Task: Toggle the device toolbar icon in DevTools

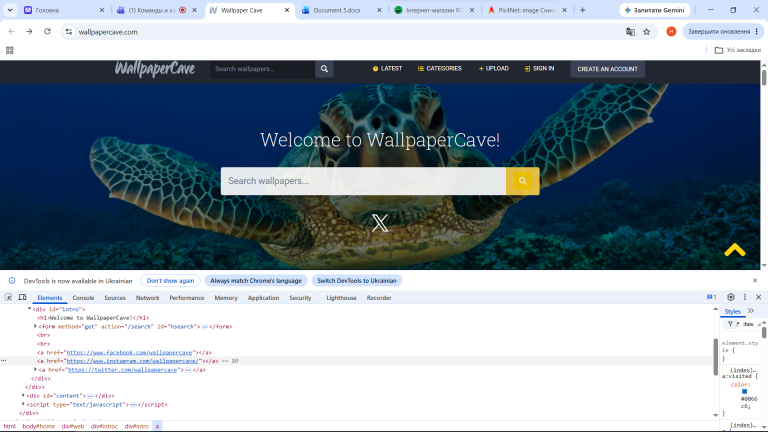Action: (x=23, y=297)
